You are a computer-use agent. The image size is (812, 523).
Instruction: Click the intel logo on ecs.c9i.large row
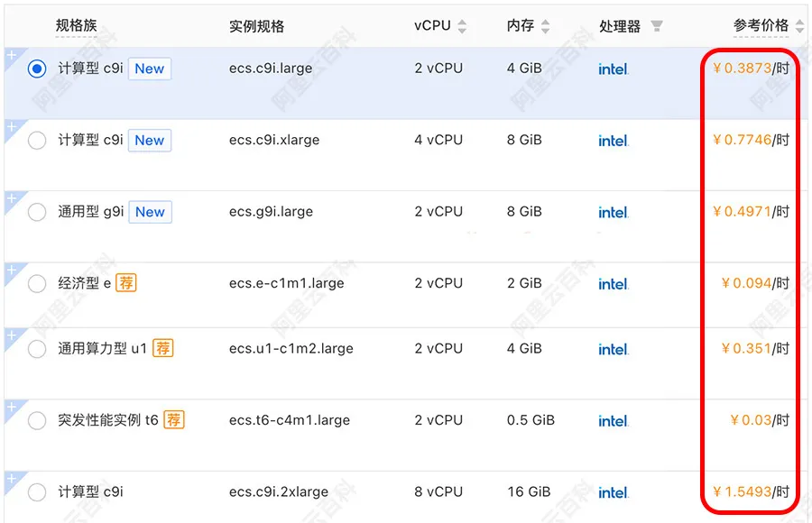click(613, 69)
